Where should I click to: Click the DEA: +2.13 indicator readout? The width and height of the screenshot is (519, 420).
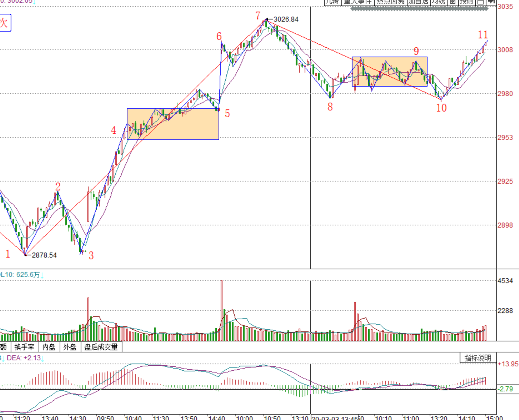click(24, 358)
